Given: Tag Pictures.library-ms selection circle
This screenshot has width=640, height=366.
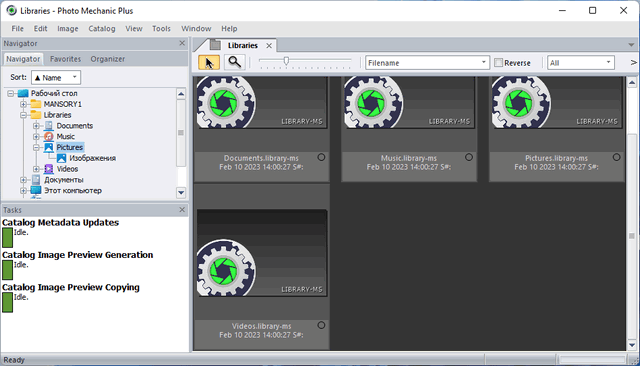Looking at the screenshot, I should (x=616, y=157).
